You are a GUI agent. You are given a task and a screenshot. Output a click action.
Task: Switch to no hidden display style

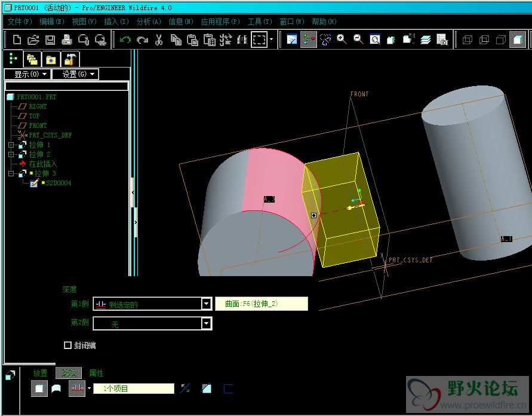click(501, 39)
